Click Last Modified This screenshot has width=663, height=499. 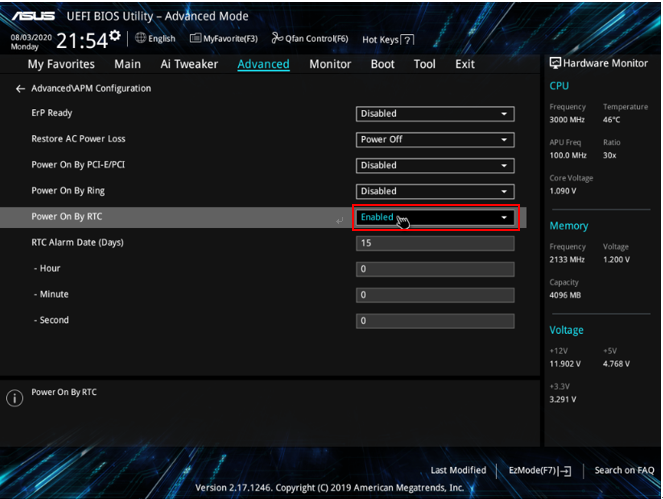[458, 470]
